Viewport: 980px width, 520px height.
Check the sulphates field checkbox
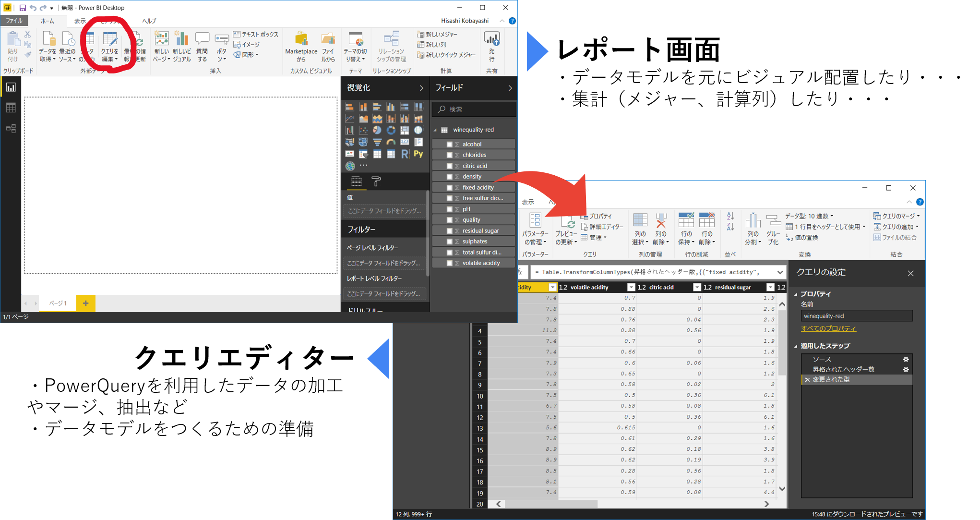(x=450, y=241)
